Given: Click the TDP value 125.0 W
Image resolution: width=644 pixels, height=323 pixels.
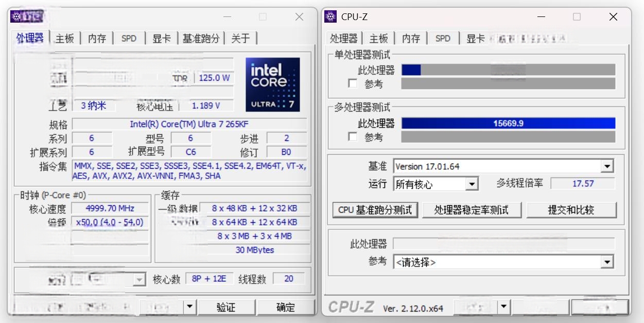Looking at the screenshot, I should [x=214, y=78].
